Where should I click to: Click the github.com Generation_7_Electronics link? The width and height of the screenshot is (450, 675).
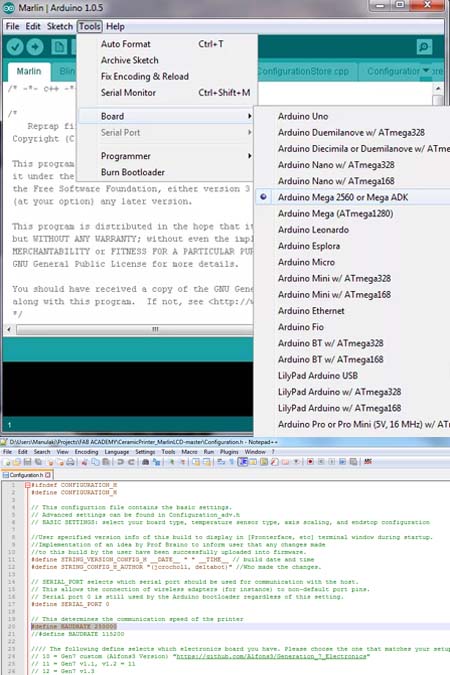click(271, 656)
